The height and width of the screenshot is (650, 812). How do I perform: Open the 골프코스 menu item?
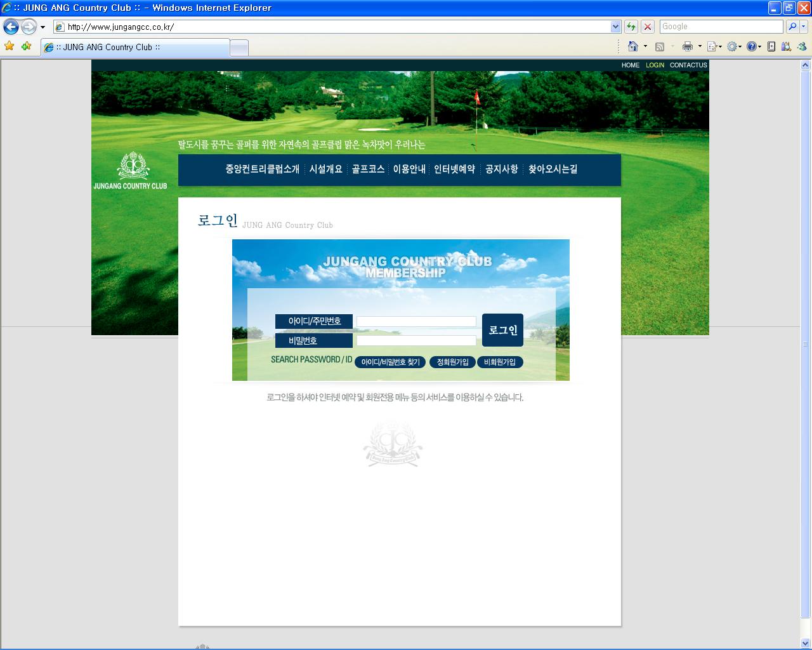point(369,169)
